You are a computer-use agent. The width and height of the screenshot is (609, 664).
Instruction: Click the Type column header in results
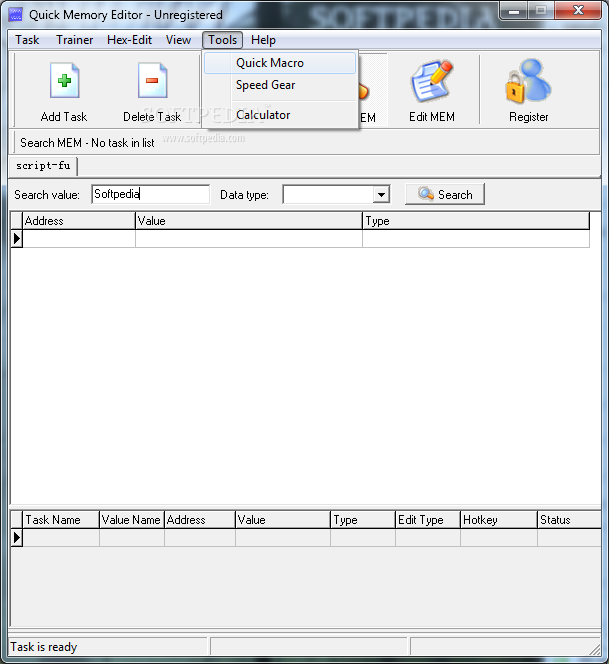click(476, 221)
